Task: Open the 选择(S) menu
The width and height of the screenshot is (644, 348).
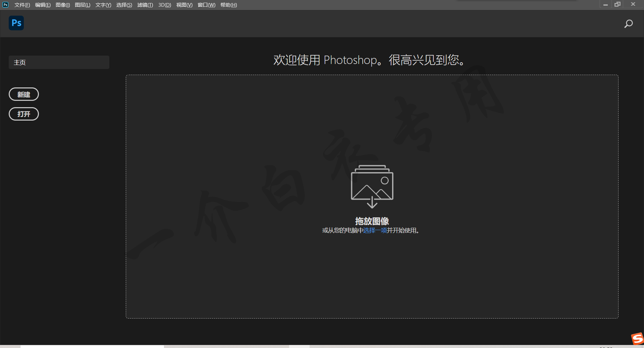Action: (124, 5)
